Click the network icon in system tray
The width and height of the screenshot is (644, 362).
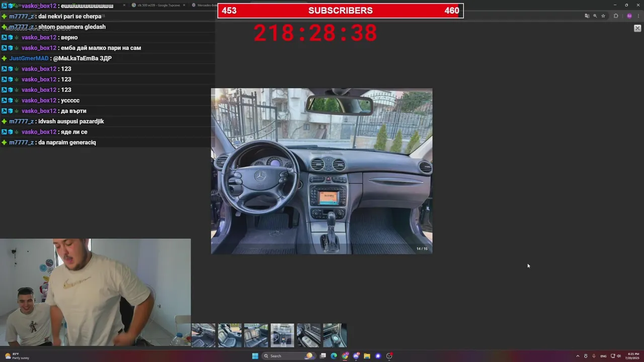613,356
